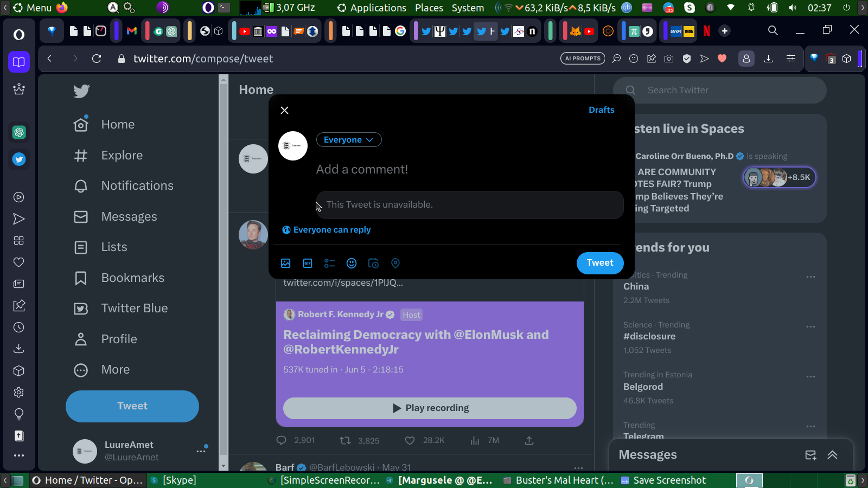Image resolution: width=868 pixels, height=488 pixels.
Task: Open Profile in Twitter navigation
Action: (x=106, y=339)
